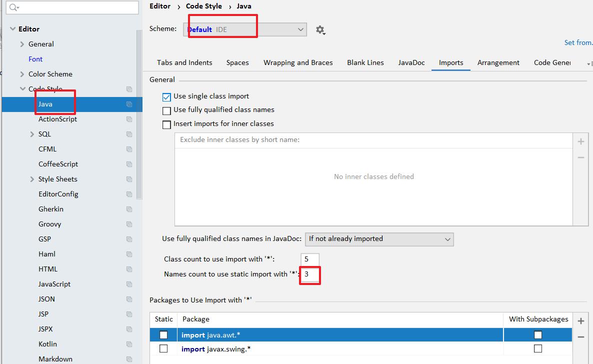The image size is (593, 364).
Task: Check Insert imports for inner classes
Action: click(x=167, y=124)
